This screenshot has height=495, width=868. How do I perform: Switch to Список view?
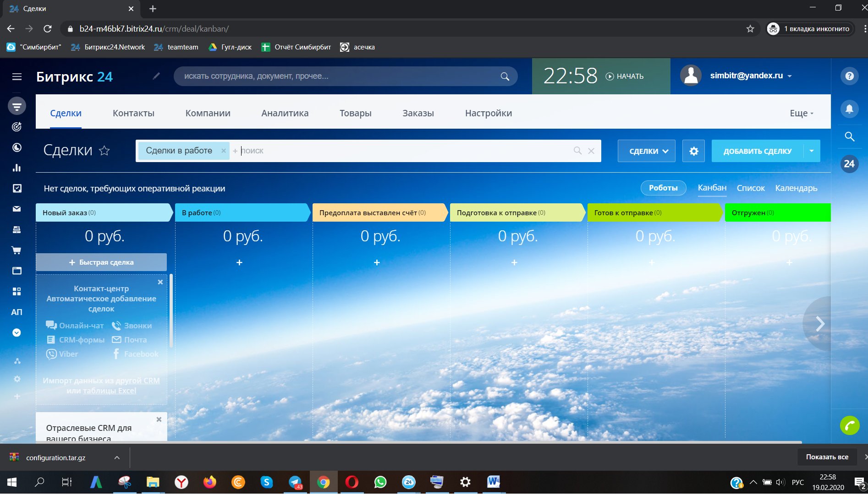click(751, 188)
